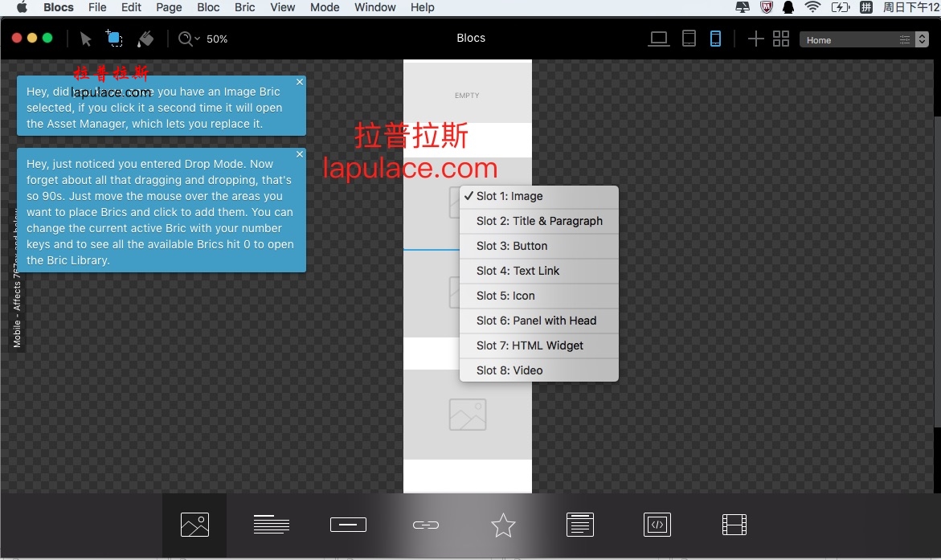The image size is (941, 560).
Task: Pick the Button bric icon
Action: coord(348,525)
